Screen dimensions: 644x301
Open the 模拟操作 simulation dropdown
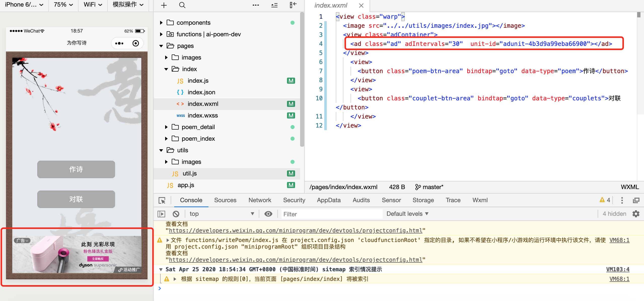coord(128,5)
